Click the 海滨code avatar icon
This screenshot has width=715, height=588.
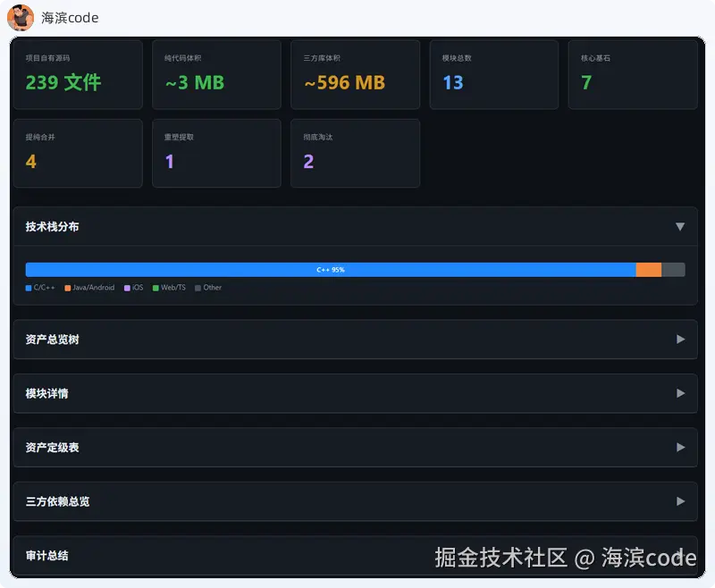click(20, 18)
